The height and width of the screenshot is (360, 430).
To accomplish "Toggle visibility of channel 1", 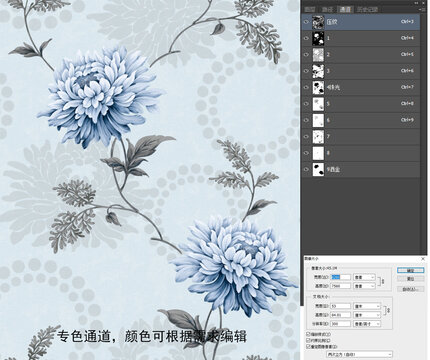I will pos(306,38).
